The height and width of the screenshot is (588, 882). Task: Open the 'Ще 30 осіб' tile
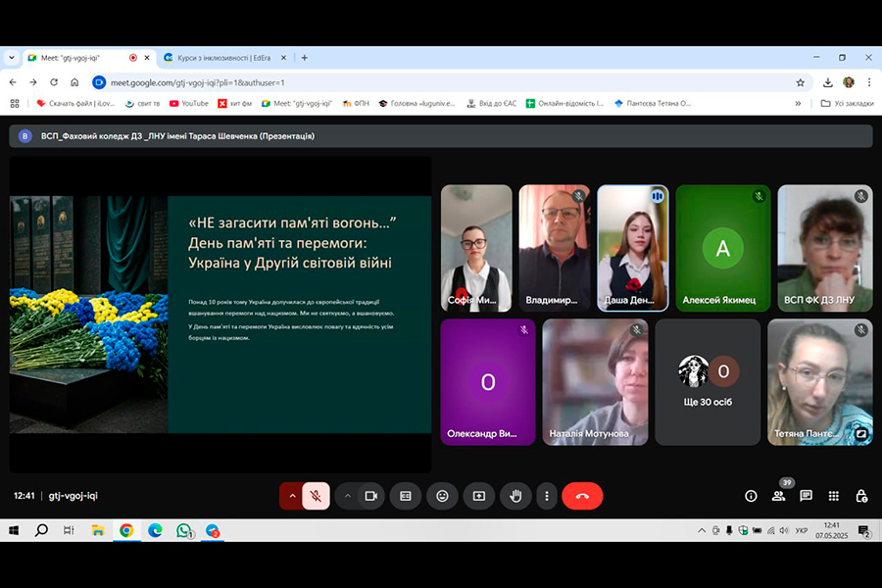click(x=708, y=382)
